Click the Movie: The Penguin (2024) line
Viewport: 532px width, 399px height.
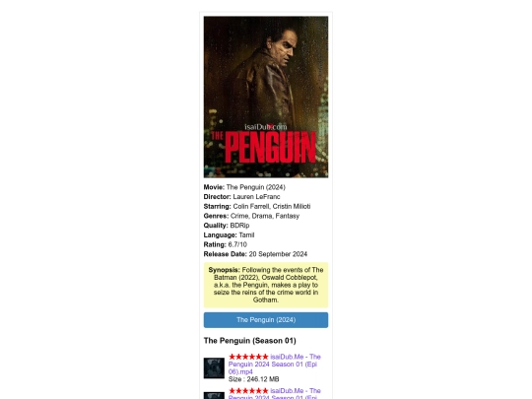pos(244,187)
